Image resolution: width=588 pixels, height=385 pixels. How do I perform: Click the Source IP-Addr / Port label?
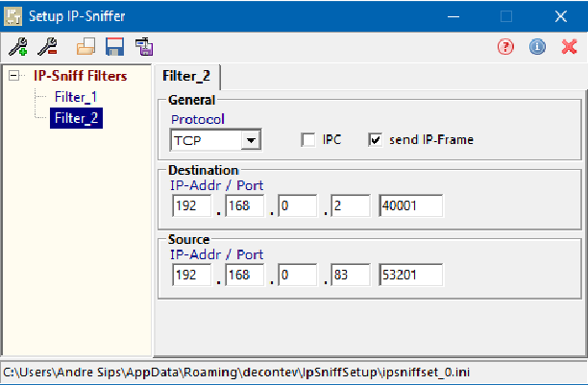pos(217,255)
